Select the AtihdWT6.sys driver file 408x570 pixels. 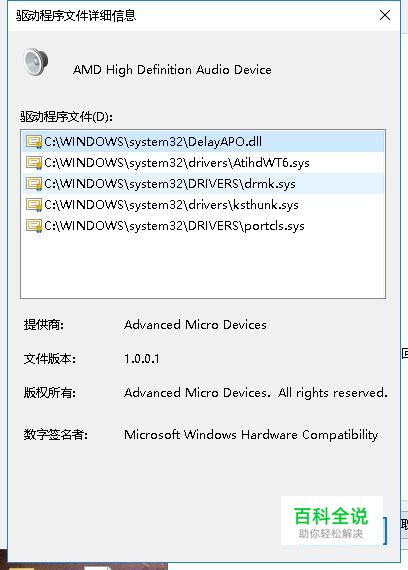(x=203, y=162)
